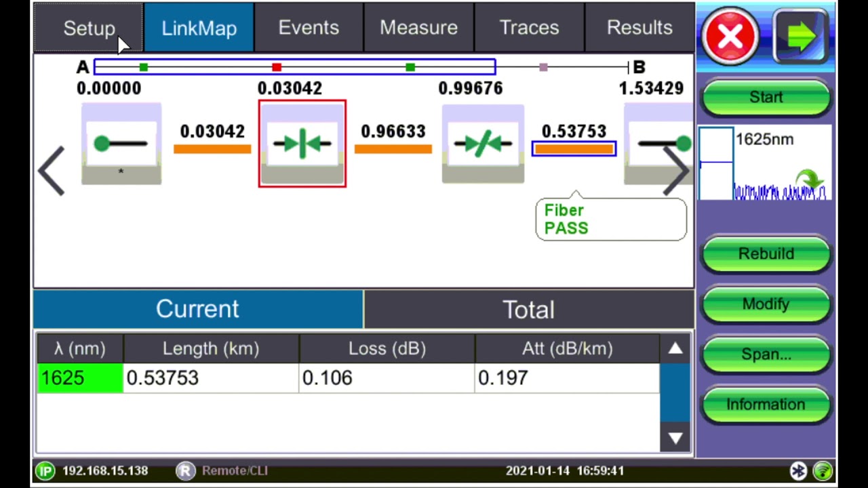Click the green Wi-Fi status icon

pyautogui.click(x=823, y=470)
